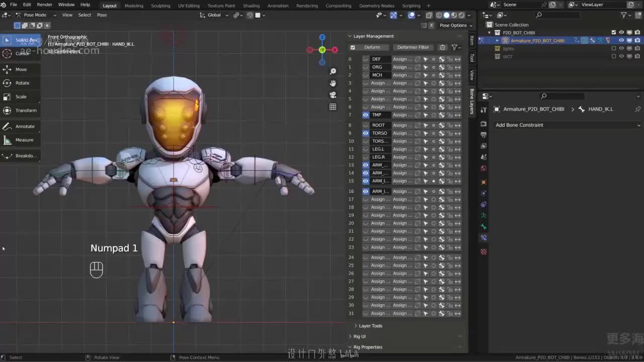The image size is (644, 362).
Task: Click the Deformer Filter button
Action: coord(413,47)
